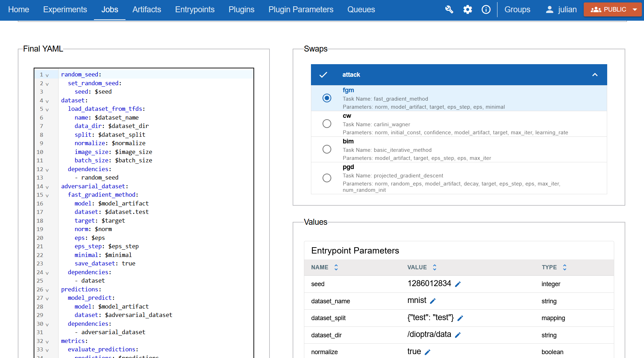
Task: Open the settings gear icon
Action: (468, 9)
